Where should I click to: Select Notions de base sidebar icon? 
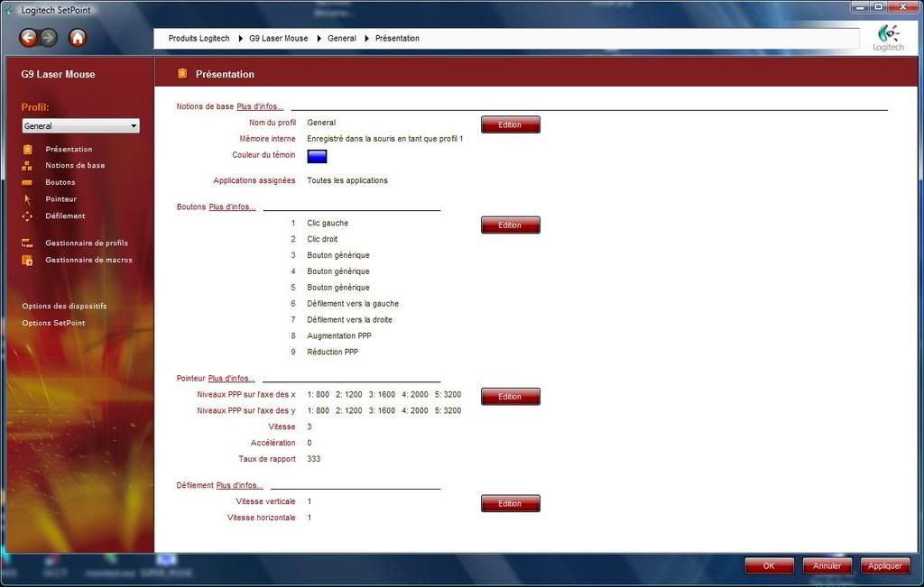[28, 166]
